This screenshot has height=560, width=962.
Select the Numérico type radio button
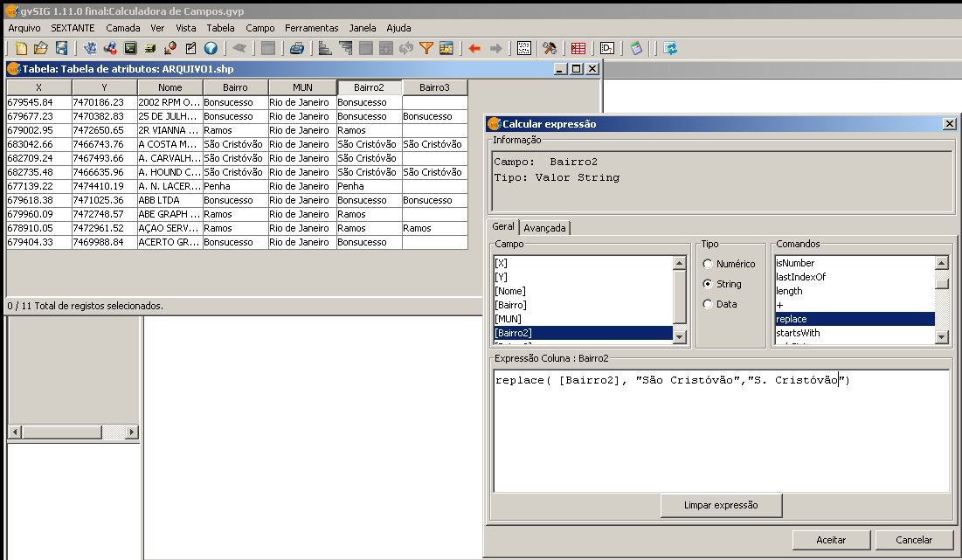(x=708, y=264)
